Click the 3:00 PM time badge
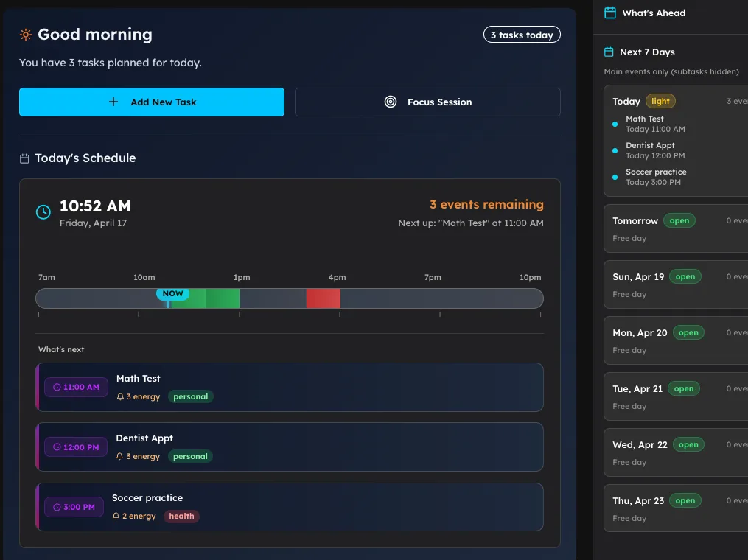The height and width of the screenshot is (560, 748). tap(74, 507)
